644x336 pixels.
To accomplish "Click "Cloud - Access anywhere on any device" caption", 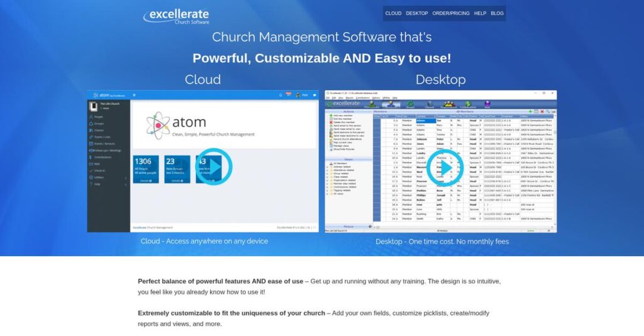I will click(204, 241).
